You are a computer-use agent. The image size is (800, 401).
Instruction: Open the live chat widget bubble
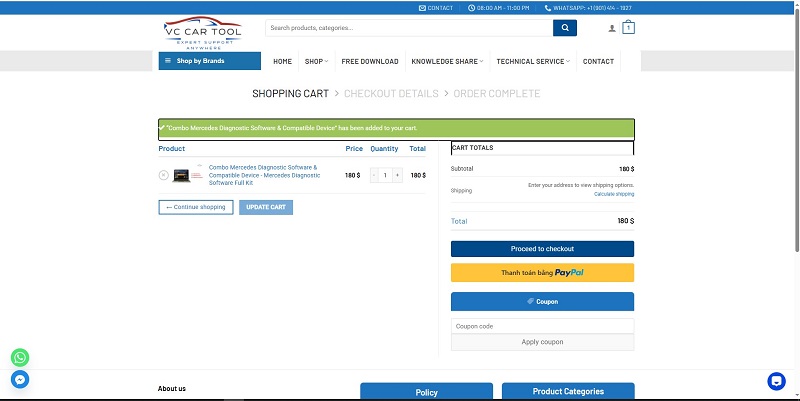(776, 381)
